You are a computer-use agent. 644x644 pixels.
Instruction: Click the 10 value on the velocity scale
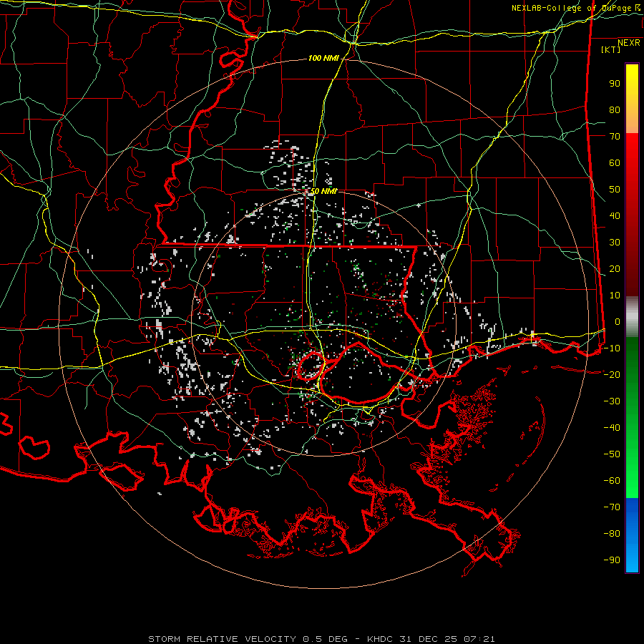pyautogui.click(x=615, y=296)
